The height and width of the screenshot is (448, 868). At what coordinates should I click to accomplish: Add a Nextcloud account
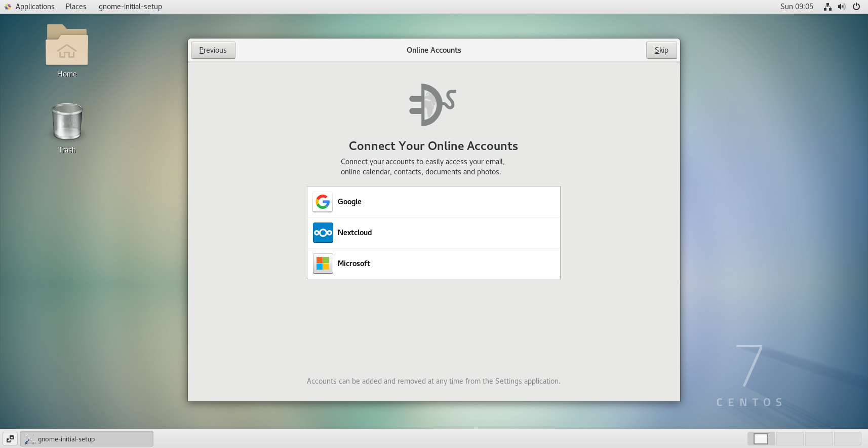pyautogui.click(x=433, y=233)
